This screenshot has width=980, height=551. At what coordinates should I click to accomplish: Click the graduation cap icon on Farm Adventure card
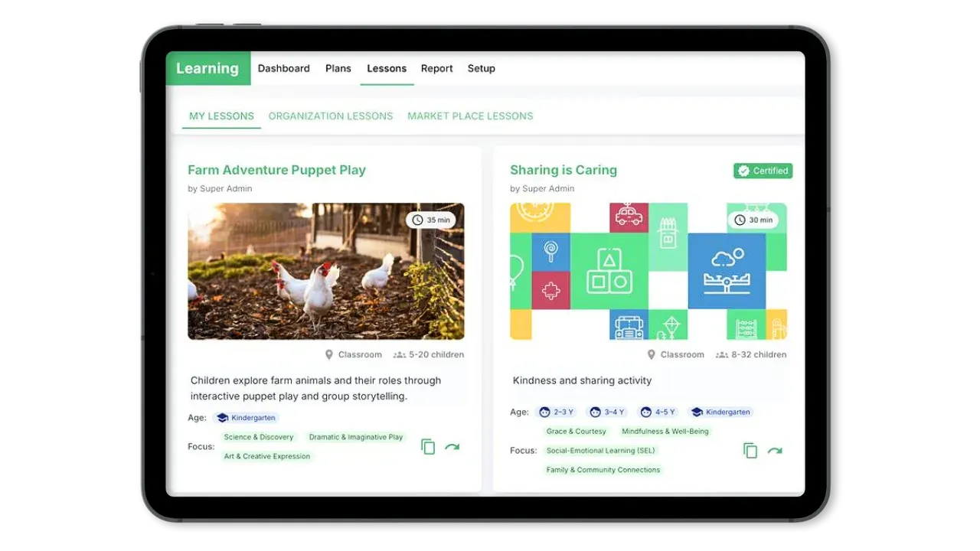click(x=222, y=418)
